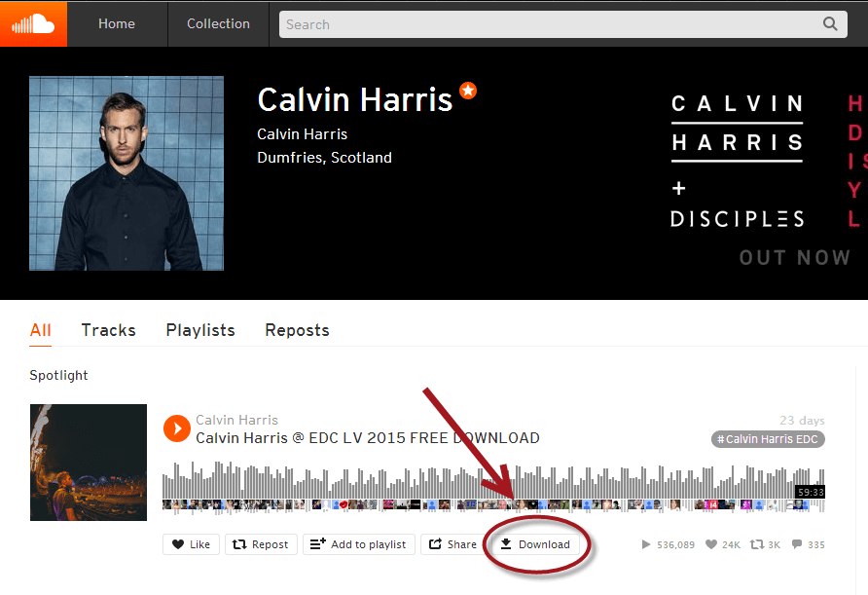
Task: Click the Spotlight section heading
Action: 58,375
